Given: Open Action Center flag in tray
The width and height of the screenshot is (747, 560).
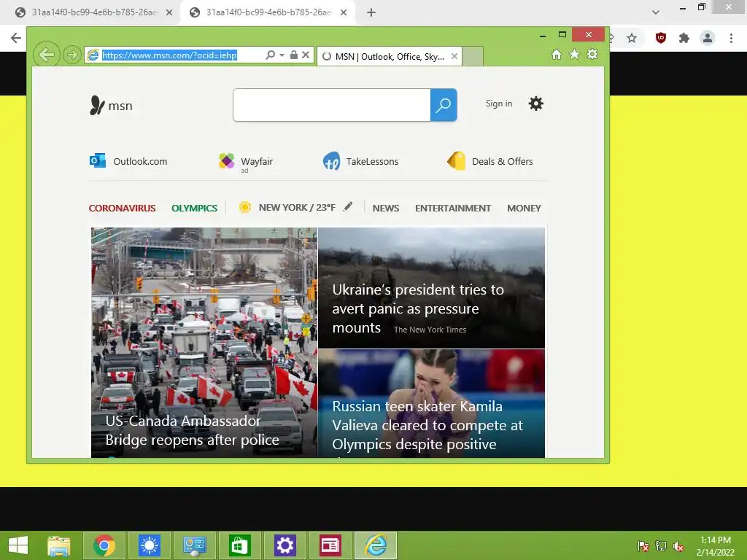Looking at the screenshot, I should click(x=643, y=546).
